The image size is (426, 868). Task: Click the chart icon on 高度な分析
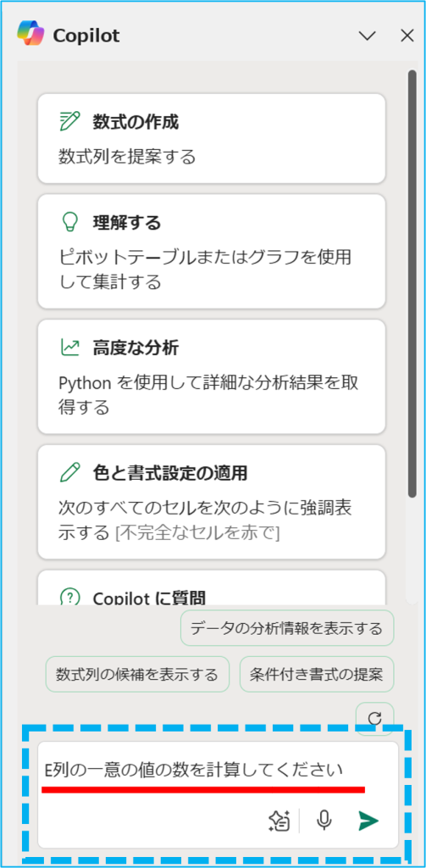(x=69, y=348)
